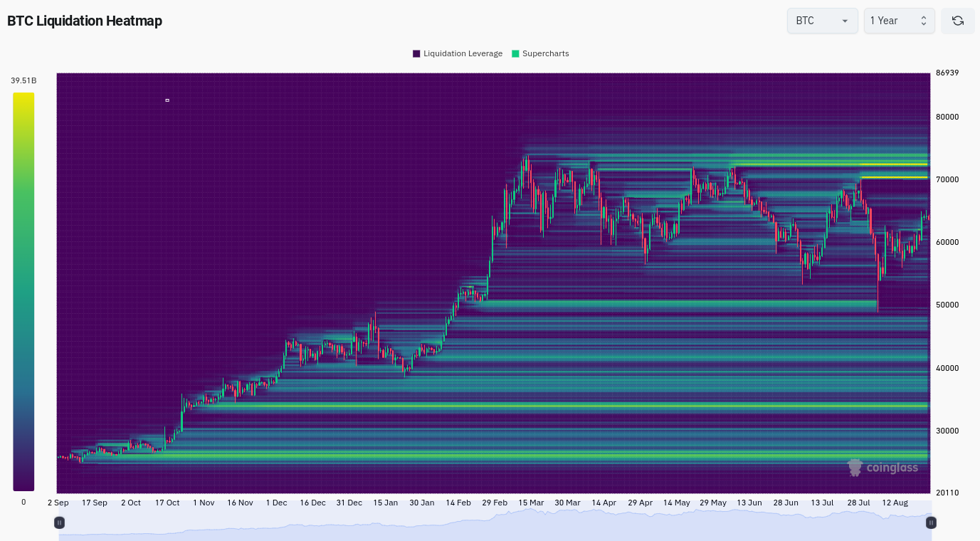This screenshot has height=541, width=980.
Task: Open the BTC coin dropdown
Action: 822,21
